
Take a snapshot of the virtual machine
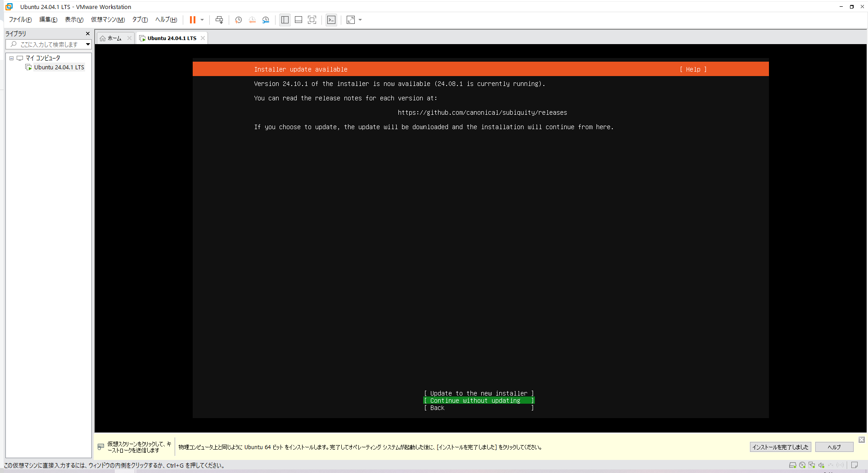pos(239,20)
